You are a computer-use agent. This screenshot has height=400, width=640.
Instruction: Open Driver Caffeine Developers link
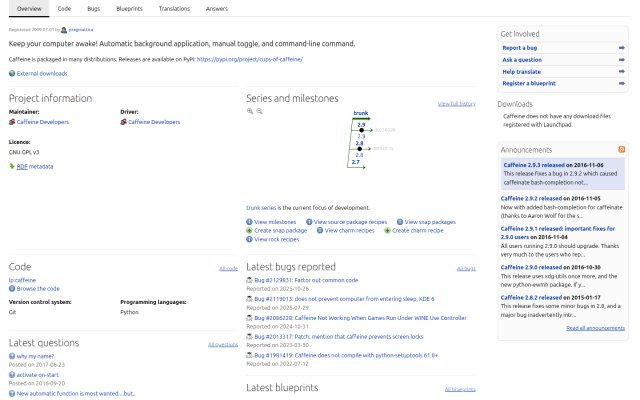(x=154, y=122)
